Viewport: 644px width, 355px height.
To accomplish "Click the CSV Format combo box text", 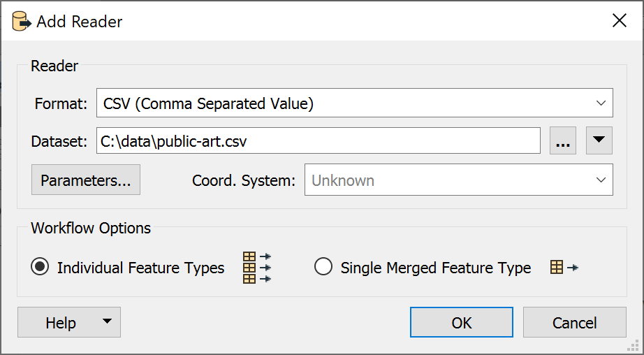I will [208, 103].
